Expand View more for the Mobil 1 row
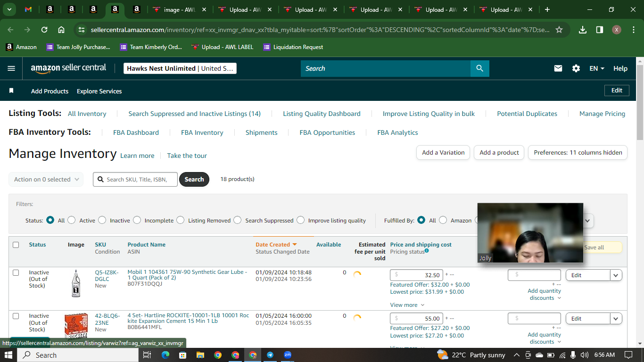The image size is (644, 362). (x=407, y=305)
